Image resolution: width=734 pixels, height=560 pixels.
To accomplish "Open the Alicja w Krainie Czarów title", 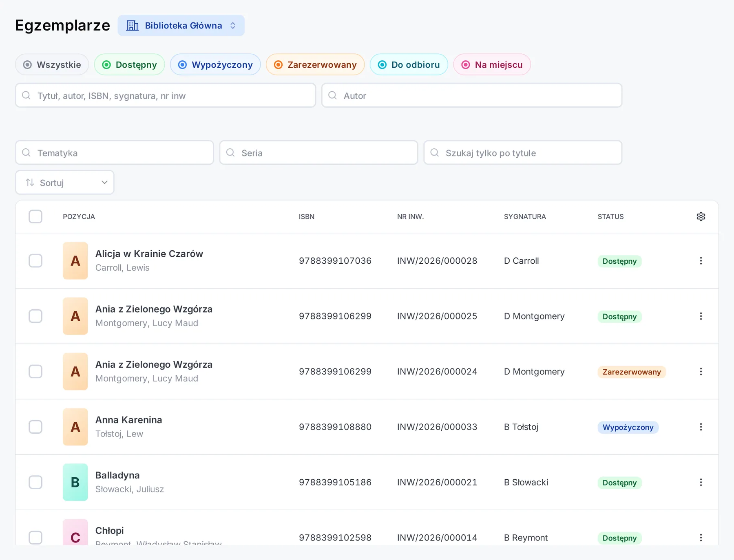I will 149,254.
